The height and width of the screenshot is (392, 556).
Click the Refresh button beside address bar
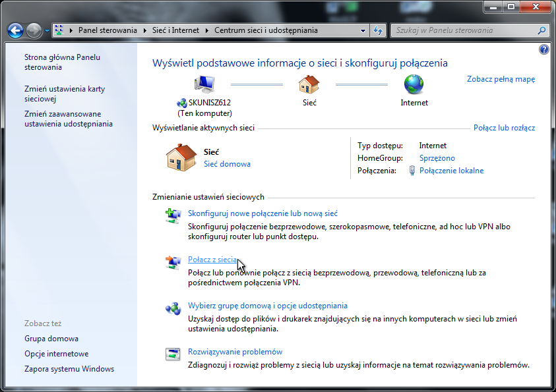[378, 30]
